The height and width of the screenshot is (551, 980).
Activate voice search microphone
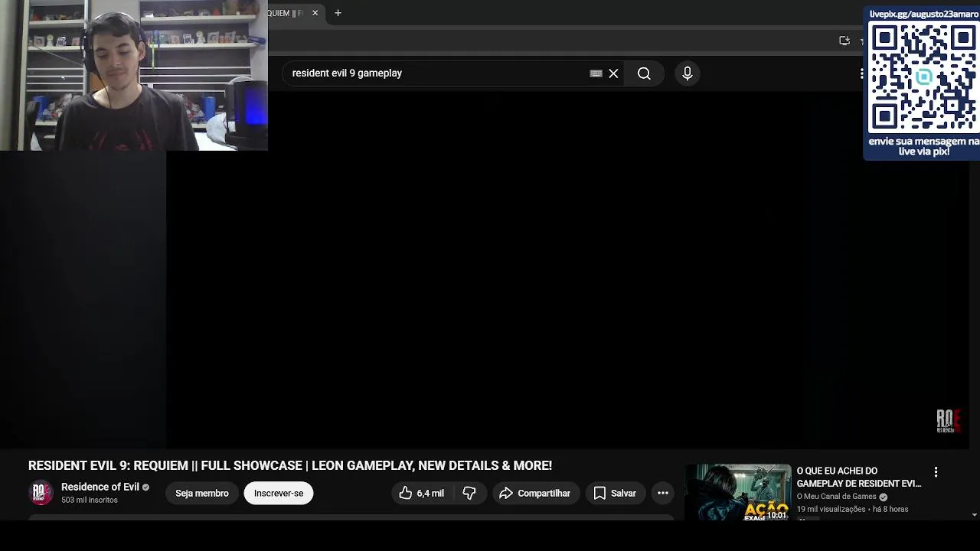[x=688, y=73]
